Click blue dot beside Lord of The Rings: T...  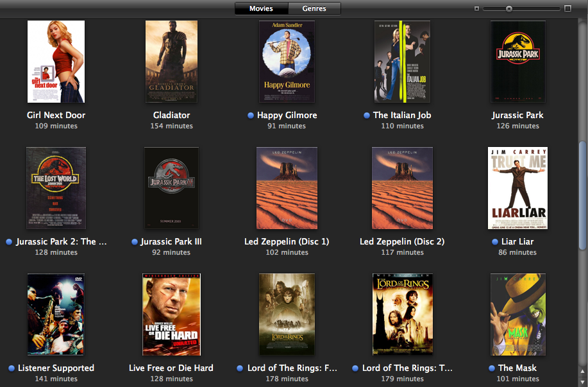[355, 368]
